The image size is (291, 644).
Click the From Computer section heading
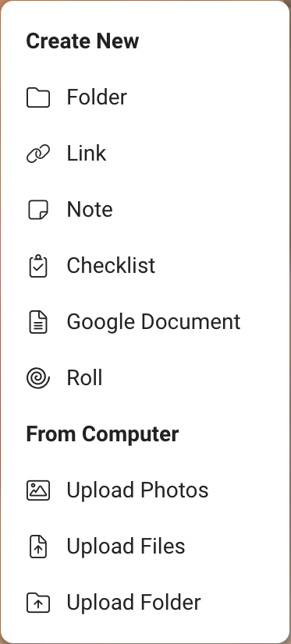point(102,434)
